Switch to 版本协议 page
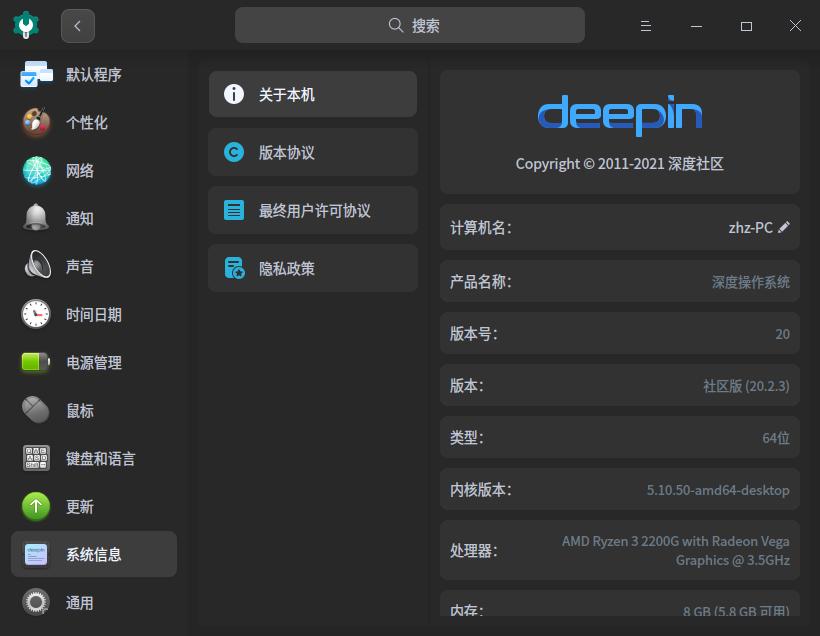 coord(313,152)
